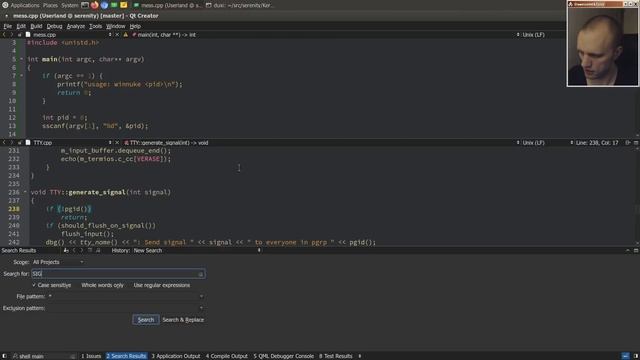Screen dimensions: 640x360
Task: Close mess.cpp document
Action: (117, 35)
